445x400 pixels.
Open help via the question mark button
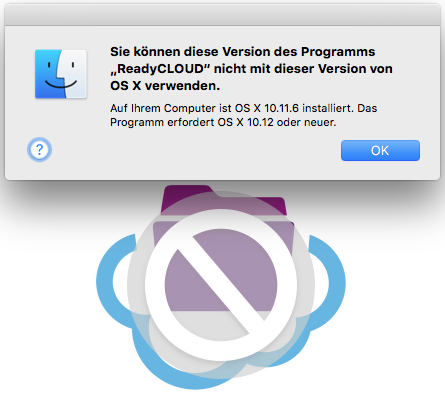tap(40, 150)
